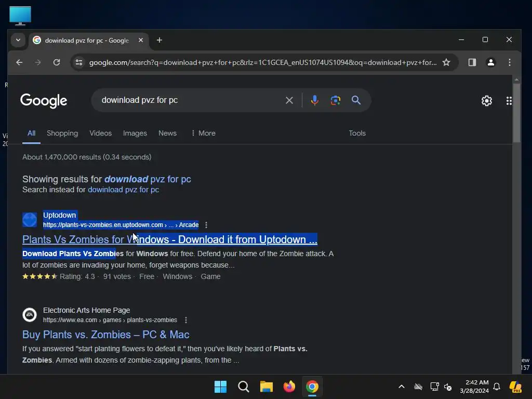The height and width of the screenshot is (399, 532).
Task: Open the Chrome tab search dropdown arrow
Action: tap(18, 40)
